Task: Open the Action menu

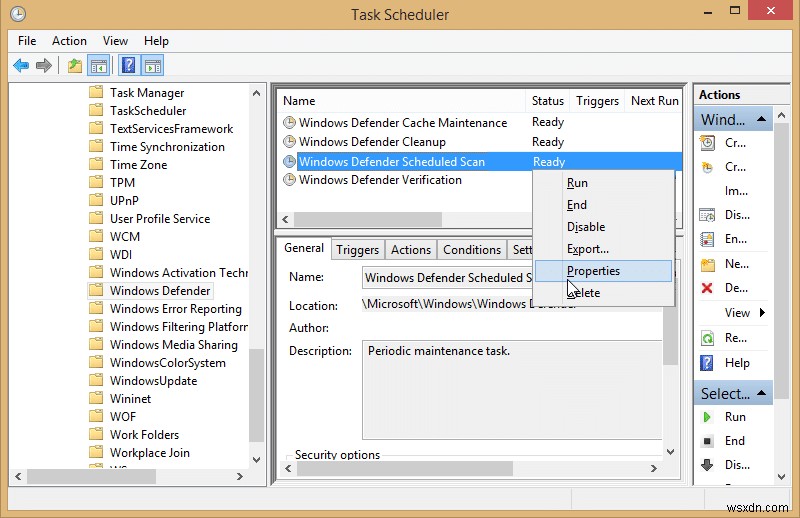Action: (69, 41)
